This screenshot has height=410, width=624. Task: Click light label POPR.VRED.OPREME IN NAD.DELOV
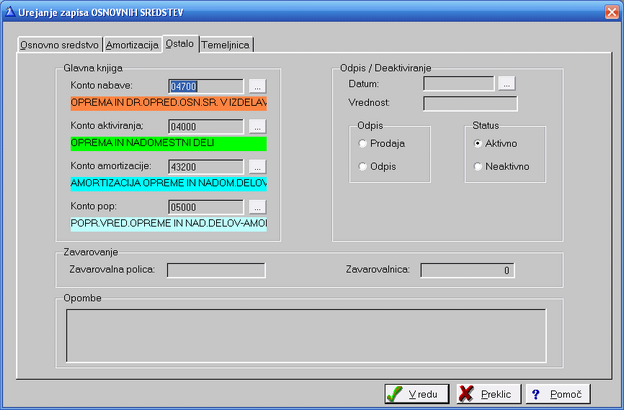[168, 224]
